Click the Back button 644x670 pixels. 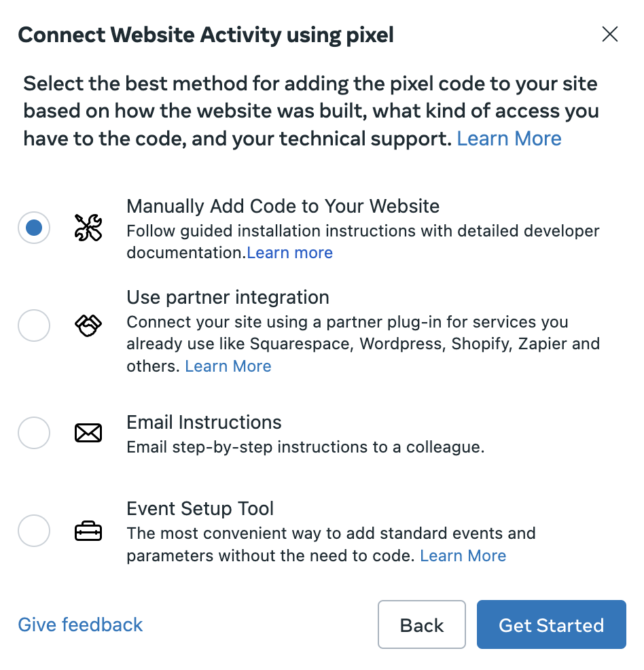pyautogui.click(x=421, y=624)
